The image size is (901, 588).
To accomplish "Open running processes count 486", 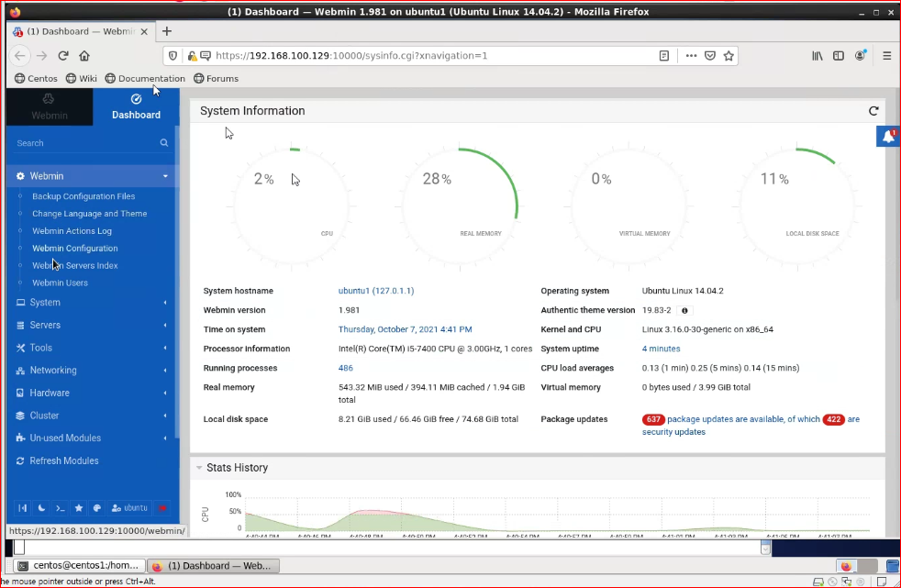I will 345,368.
